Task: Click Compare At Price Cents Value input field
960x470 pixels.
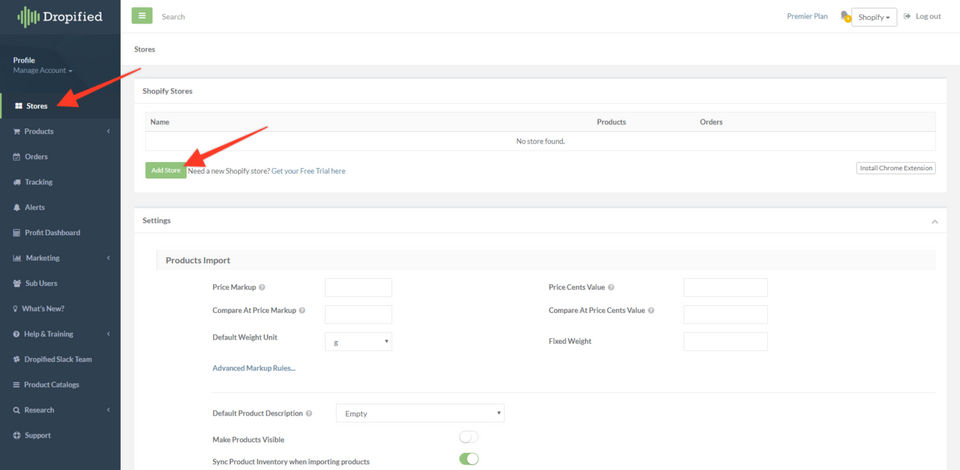Action: [726, 315]
